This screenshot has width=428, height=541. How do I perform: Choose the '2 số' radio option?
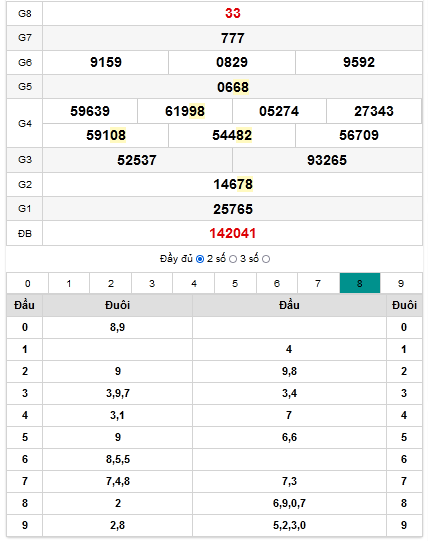[233, 259]
